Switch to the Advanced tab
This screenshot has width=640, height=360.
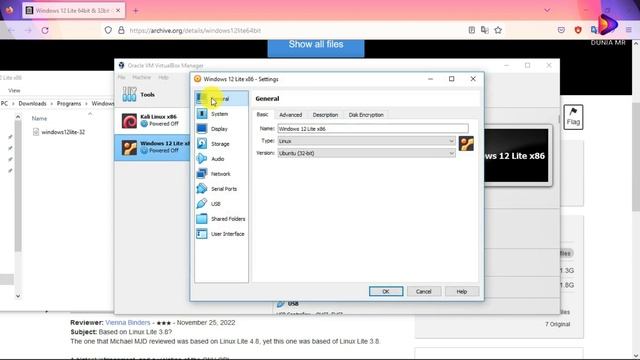pos(291,115)
